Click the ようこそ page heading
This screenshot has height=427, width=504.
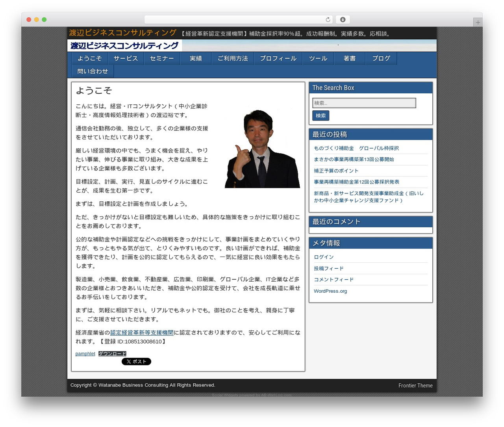coord(94,91)
